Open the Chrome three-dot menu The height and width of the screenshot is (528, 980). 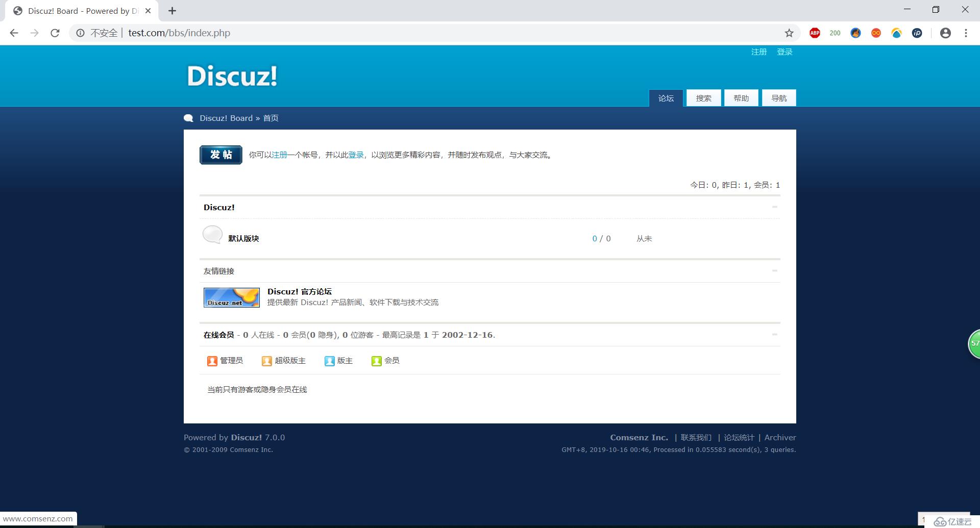point(966,33)
